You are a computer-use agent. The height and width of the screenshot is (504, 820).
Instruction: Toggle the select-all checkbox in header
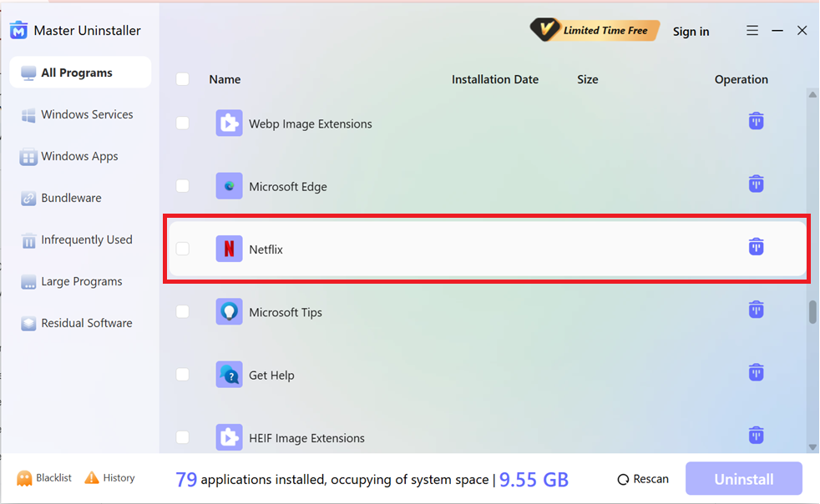pos(182,79)
